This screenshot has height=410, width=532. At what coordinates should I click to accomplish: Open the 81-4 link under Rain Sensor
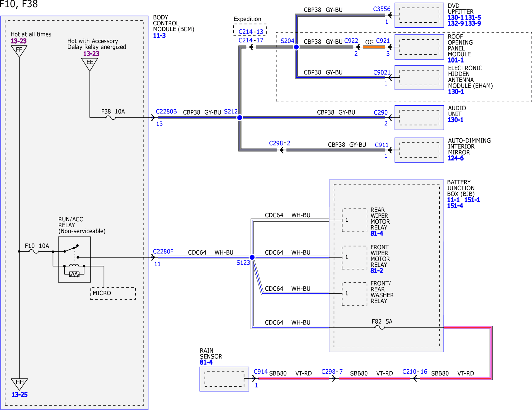[206, 362]
